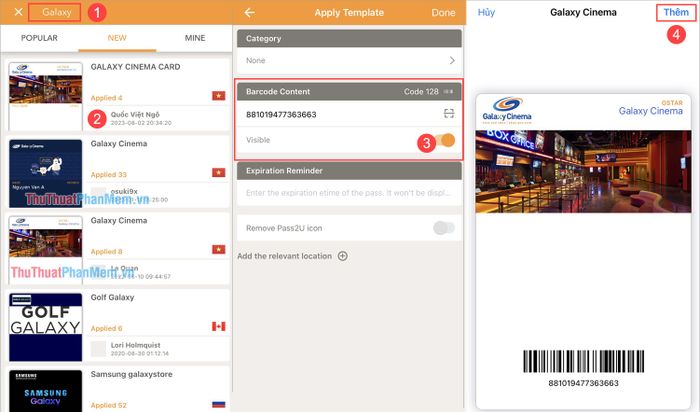This screenshot has width=700, height=412.
Task: Click Russia flag on Samsung galaxystore template
Action: (x=219, y=404)
